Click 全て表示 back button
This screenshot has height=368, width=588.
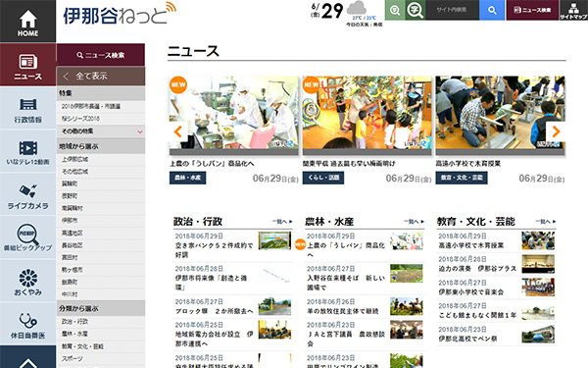click(x=101, y=77)
